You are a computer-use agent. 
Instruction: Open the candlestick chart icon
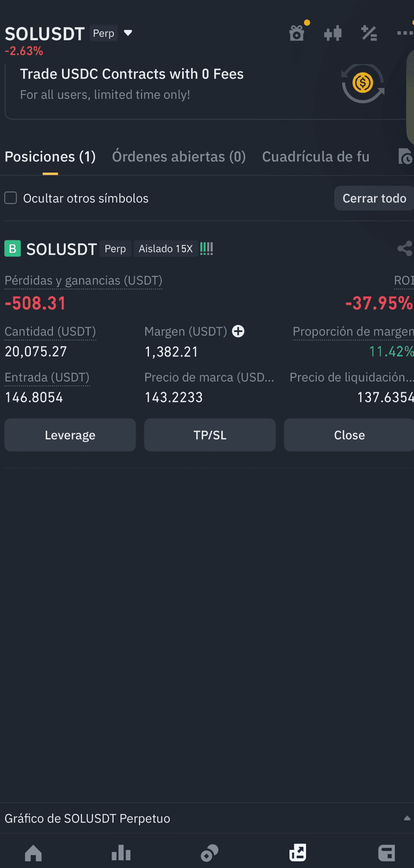pos(332,34)
